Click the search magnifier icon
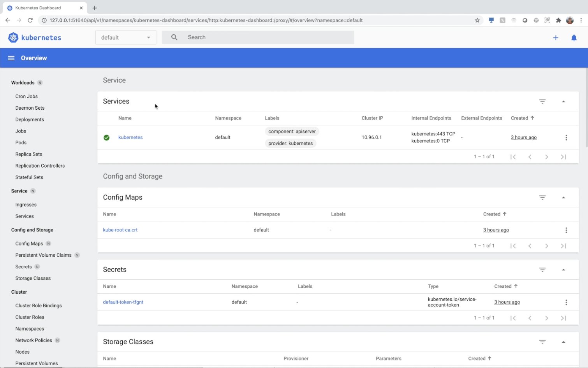This screenshot has height=368, width=588. pyautogui.click(x=174, y=37)
